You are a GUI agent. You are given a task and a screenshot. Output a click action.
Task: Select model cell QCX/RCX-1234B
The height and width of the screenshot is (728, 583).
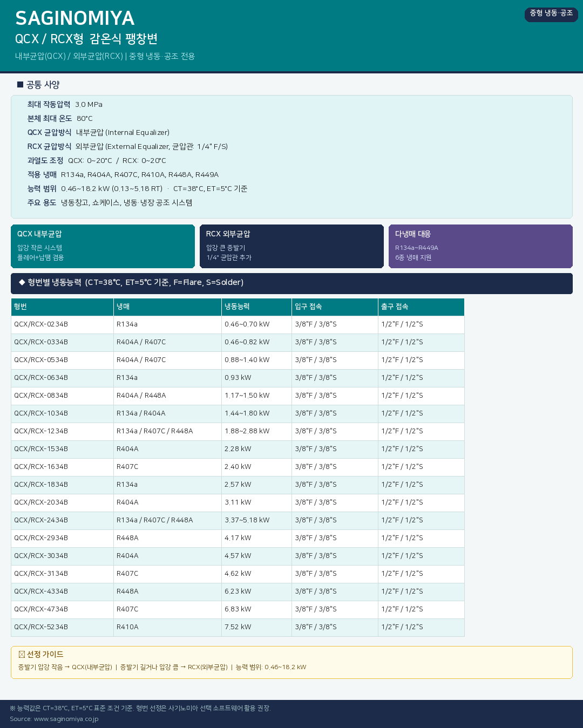pos(62,431)
